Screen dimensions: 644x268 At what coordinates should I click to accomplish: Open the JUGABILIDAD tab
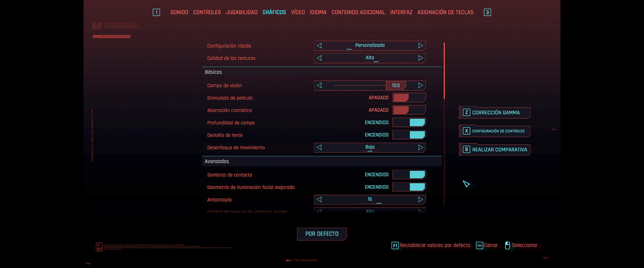pos(242,12)
